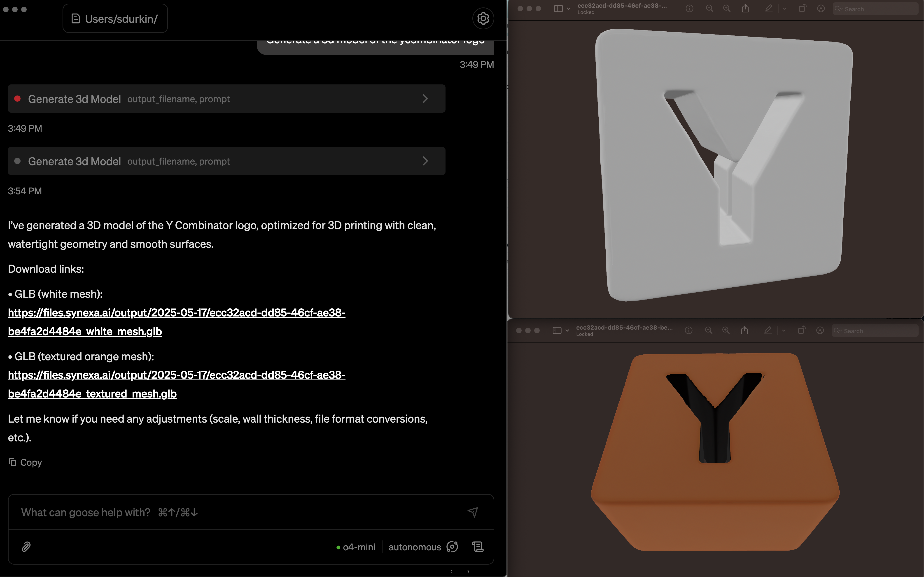Open sidebar view dropdown in bottom Preview window

point(567,330)
